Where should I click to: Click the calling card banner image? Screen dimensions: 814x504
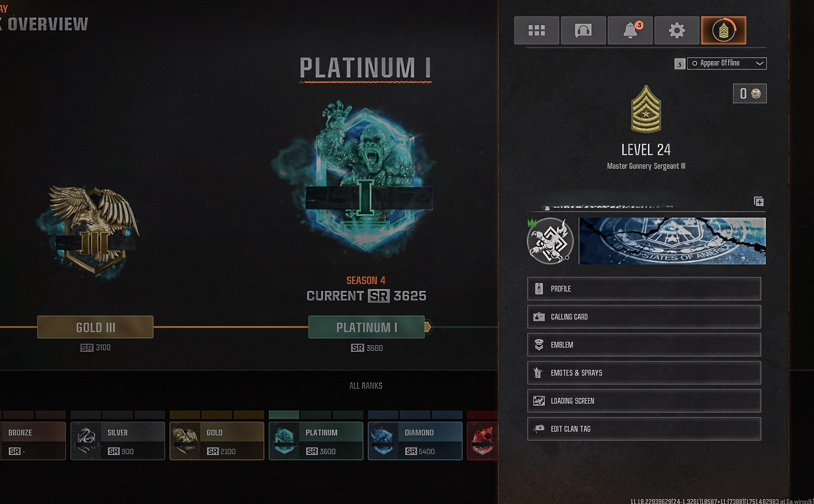coord(672,241)
